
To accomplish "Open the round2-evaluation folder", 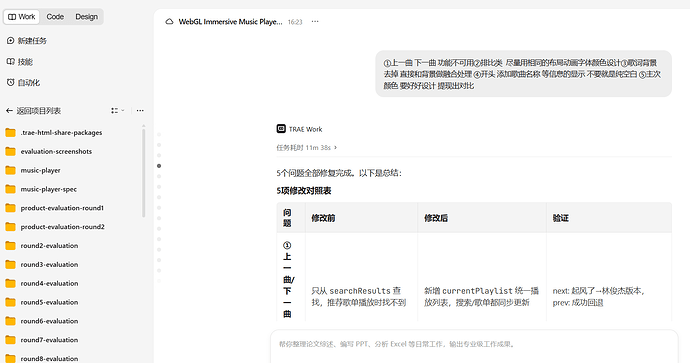I will (x=42, y=246).
